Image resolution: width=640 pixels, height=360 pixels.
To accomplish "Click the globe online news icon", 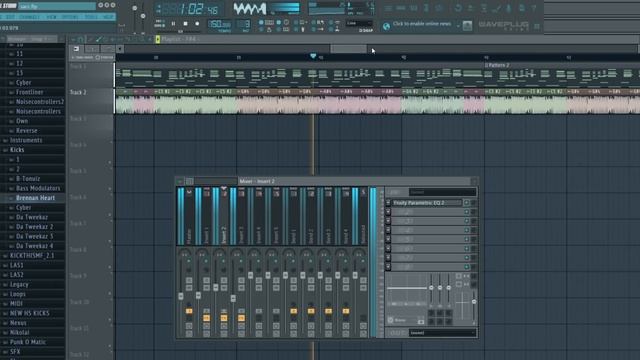I will click(386, 26).
